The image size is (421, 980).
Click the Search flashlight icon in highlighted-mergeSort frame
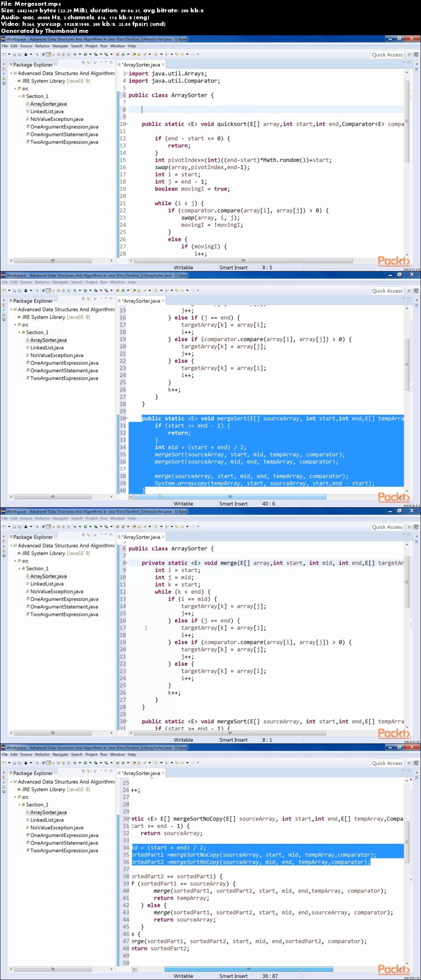click(x=144, y=290)
